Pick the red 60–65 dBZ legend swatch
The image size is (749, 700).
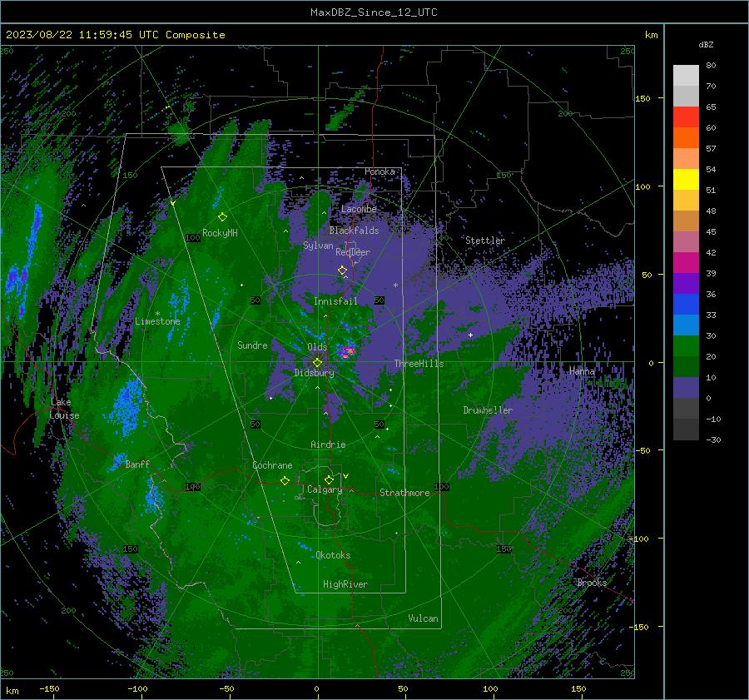[686, 117]
